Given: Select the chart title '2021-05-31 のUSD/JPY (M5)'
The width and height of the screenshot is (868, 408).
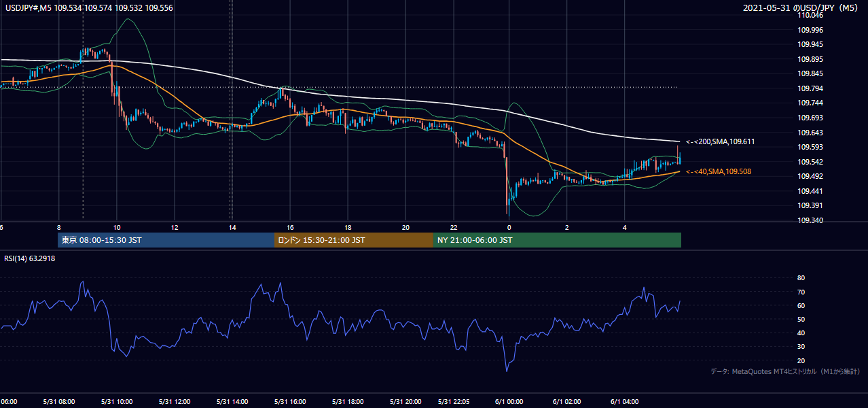Looking at the screenshot, I should coord(801,7).
